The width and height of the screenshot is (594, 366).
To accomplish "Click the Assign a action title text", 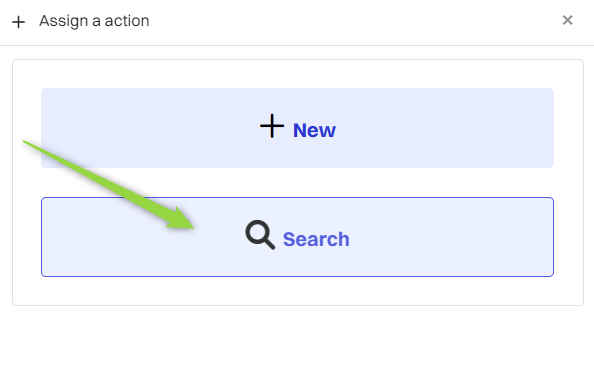I will pos(94,21).
